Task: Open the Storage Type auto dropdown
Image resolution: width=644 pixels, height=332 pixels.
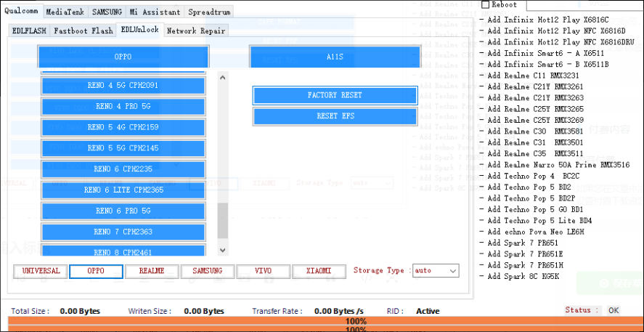Action: 436,271
